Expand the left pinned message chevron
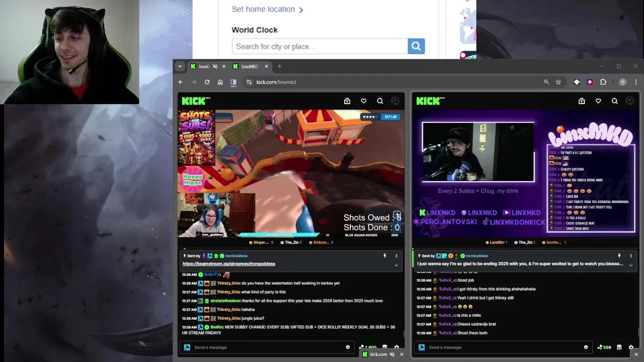Screen dimensions: 644x362 396,265
